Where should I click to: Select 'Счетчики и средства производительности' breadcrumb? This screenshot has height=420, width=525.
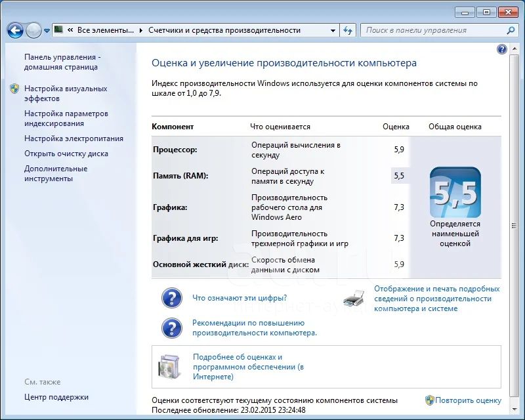pyautogui.click(x=224, y=30)
